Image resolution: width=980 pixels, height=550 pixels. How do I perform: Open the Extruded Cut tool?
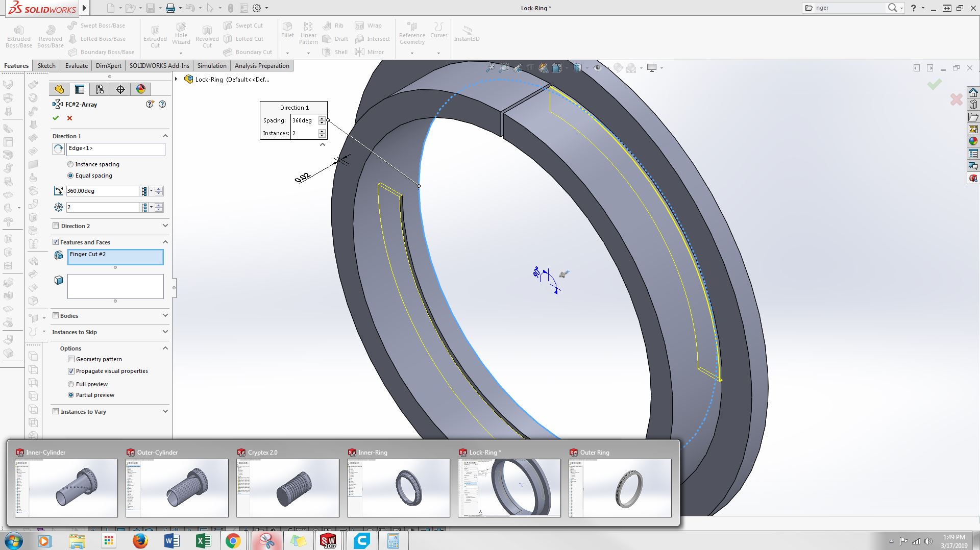tap(155, 37)
